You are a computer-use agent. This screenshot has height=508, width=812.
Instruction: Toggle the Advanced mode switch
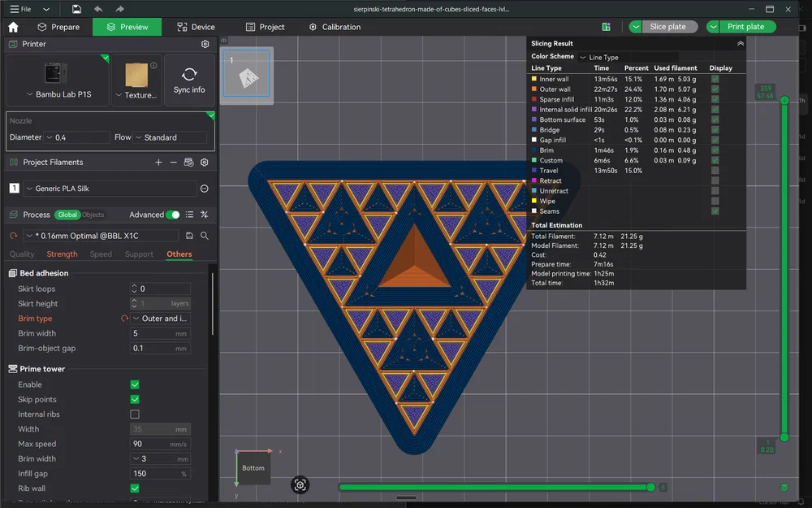coord(172,215)
